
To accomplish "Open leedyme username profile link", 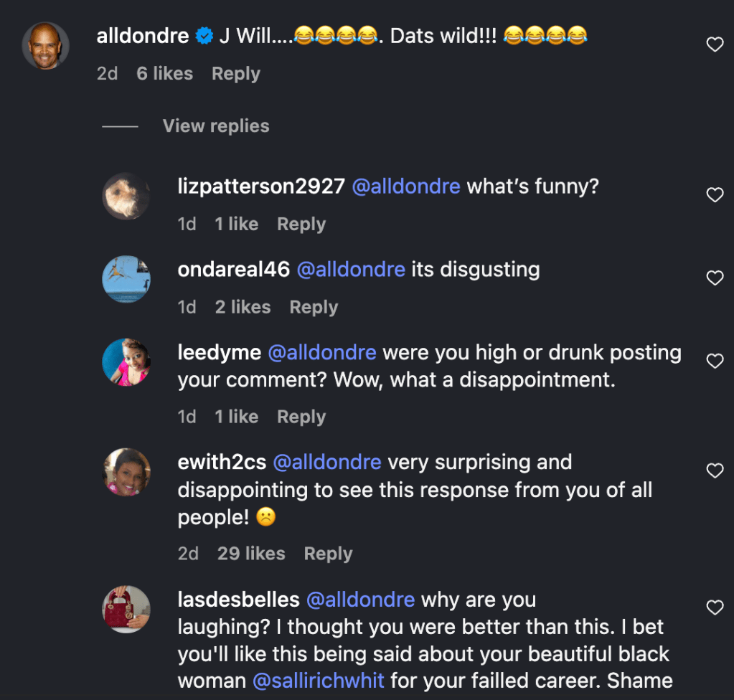I will pos(218,353).
